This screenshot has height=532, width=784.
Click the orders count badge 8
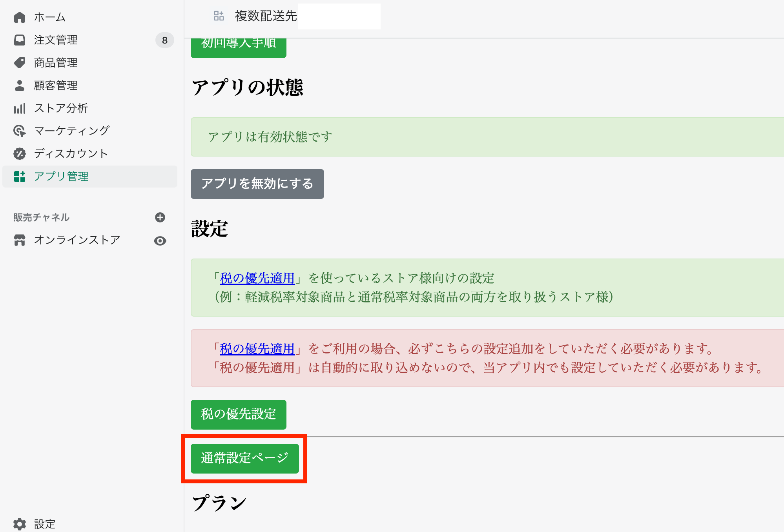[165, 40]
